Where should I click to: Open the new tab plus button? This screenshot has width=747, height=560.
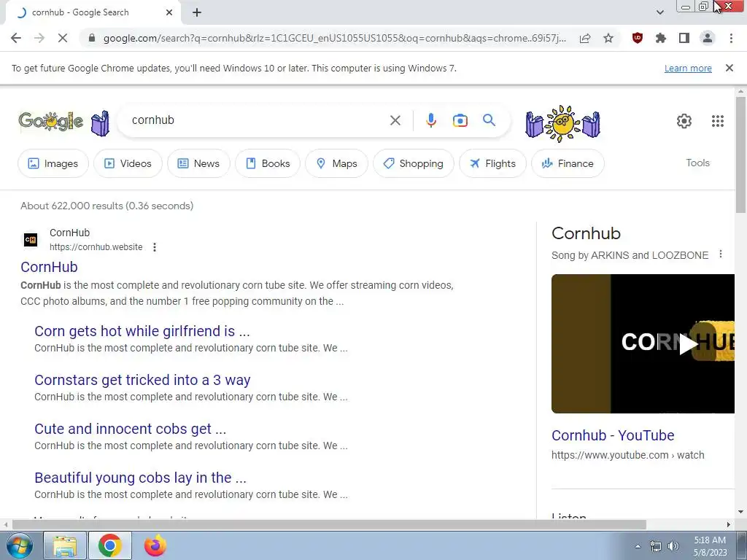[x=197, y=13]
